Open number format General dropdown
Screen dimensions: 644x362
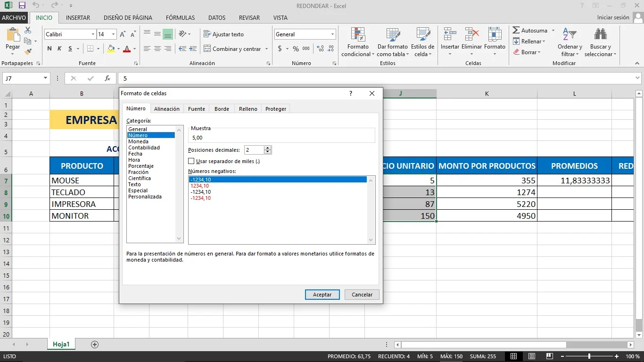[332, 34]
